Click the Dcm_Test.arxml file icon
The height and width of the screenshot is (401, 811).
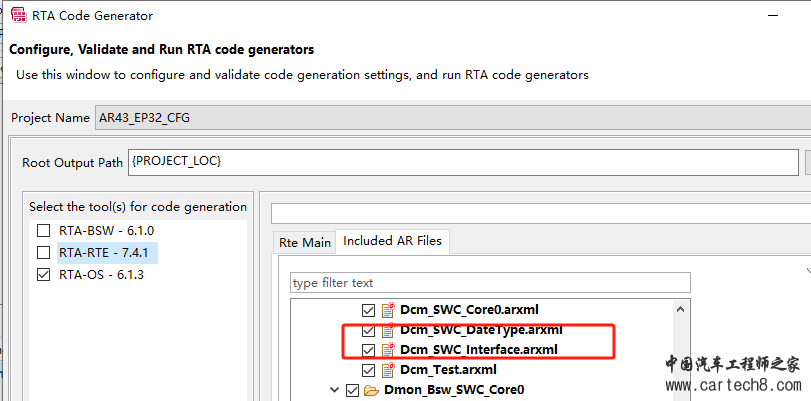[x=387, y=370]
